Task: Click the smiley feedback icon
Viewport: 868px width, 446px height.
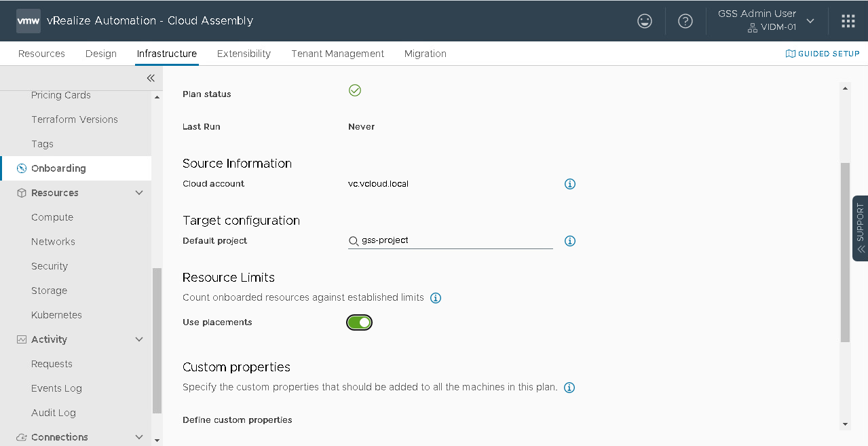Action: pyautogui.click(x=644, y=21)
